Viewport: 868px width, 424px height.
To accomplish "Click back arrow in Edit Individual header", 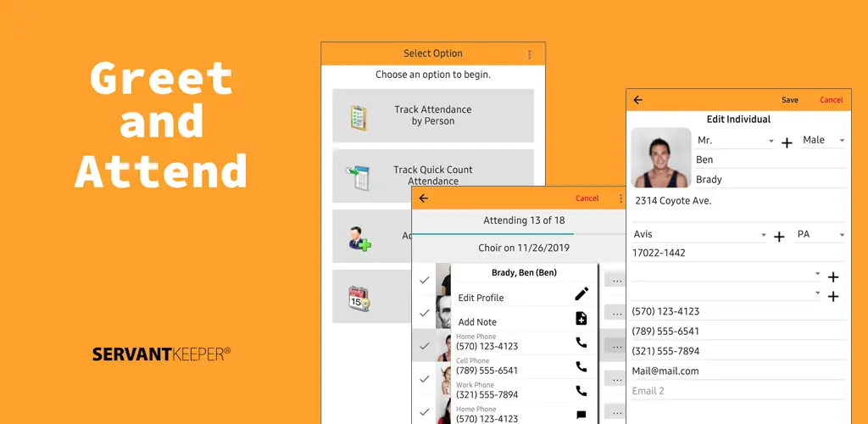I will tap(637, 99).
